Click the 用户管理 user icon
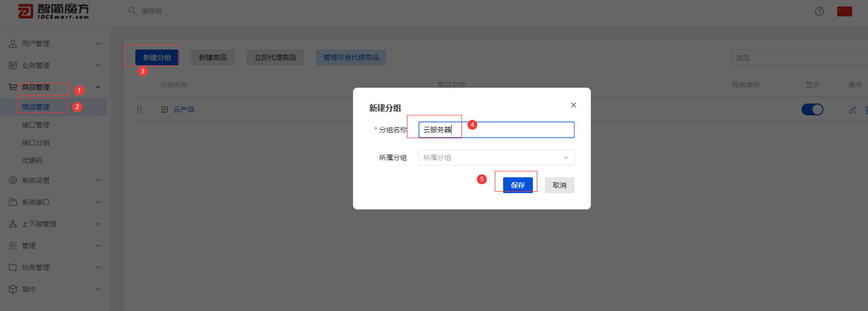Image resolution: width=868 pixels, height=311 pixels. [x=13, y=44]
